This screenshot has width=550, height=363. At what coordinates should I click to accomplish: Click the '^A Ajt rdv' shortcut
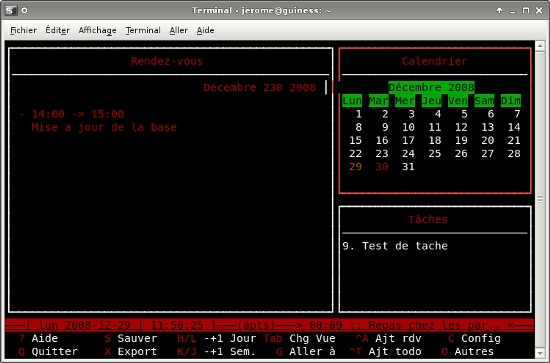389,338
